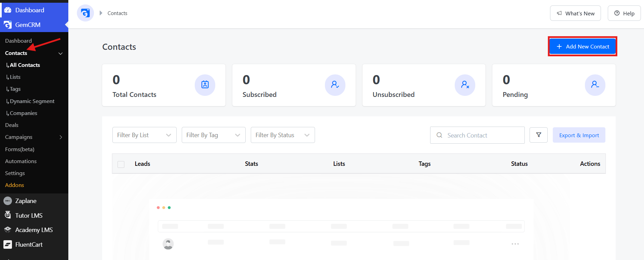Go to Lists in the sidebar
The height and width of the screenshot is (260, 644).
(x=15, y=77)
